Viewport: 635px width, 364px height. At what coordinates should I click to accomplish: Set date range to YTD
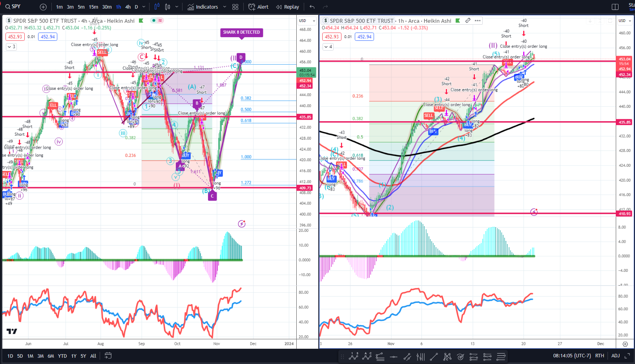pos(62,356)
